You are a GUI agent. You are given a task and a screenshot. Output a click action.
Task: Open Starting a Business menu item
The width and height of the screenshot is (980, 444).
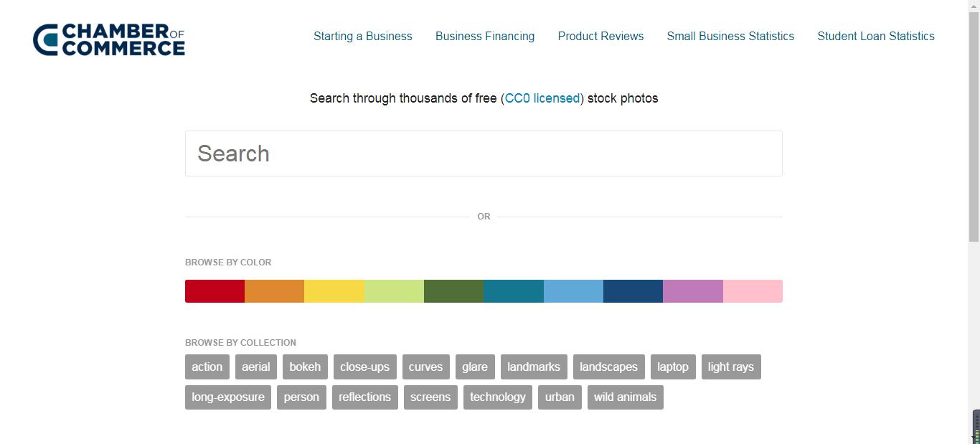click(x=362, y=37)
